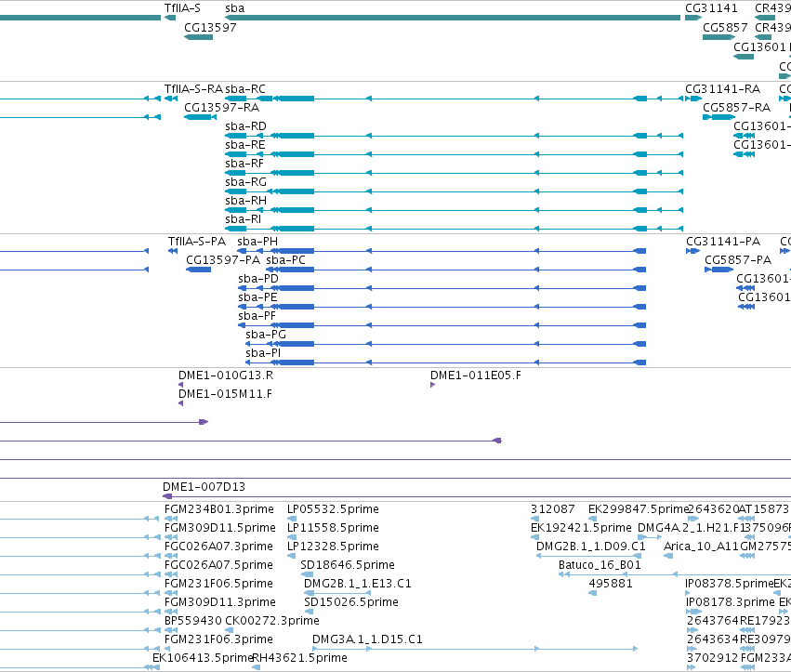Click the FGC026A07.3prime EST label

pos(218,547)
